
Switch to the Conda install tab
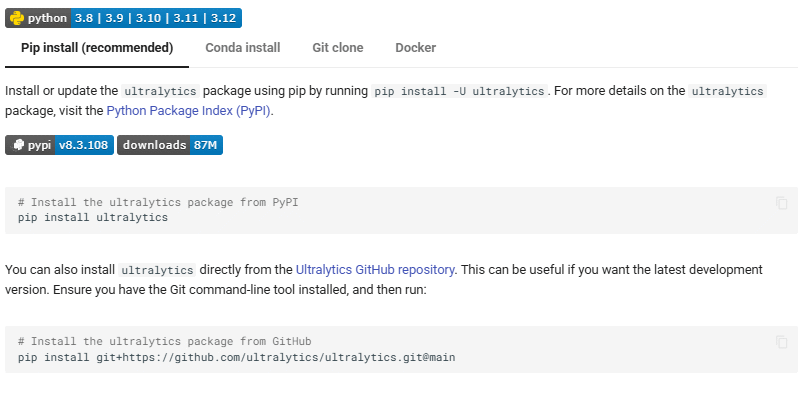click(243, 48)
